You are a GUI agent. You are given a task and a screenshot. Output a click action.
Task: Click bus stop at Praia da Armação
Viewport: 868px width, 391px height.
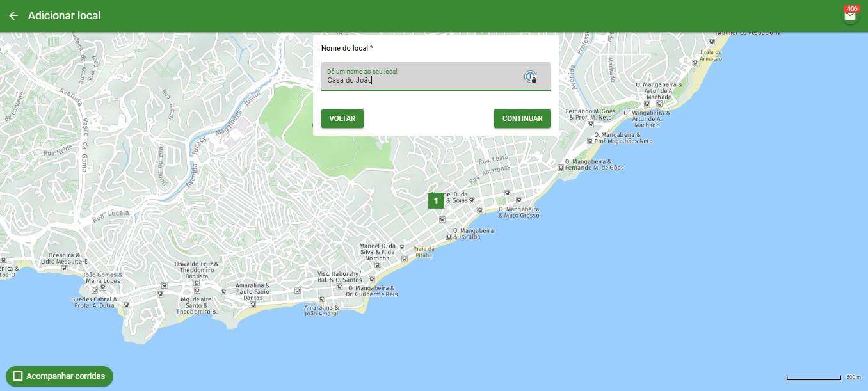[696, 62]
